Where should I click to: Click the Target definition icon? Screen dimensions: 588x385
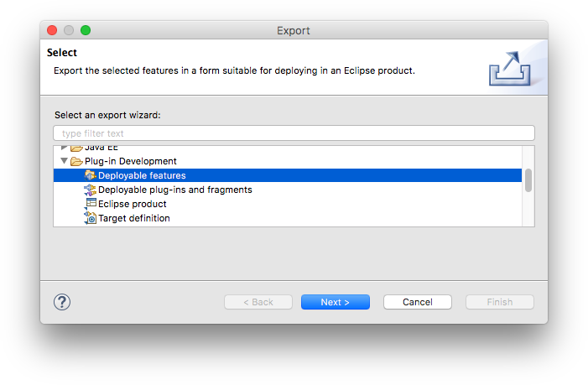tap(90, 218)
